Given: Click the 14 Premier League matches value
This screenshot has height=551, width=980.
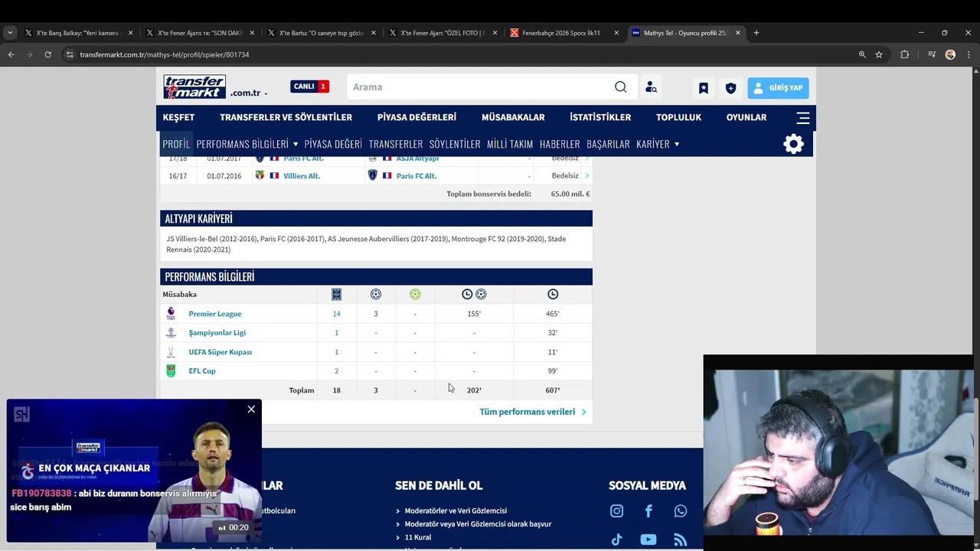Looking at the screenshot, I should coord(336,314).
